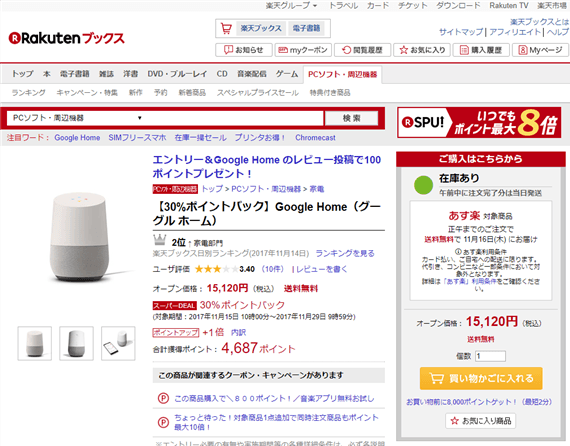Open 購入履歴 purchase history
The width and height of the screenshot is (570, 446).
click(481, 50)
